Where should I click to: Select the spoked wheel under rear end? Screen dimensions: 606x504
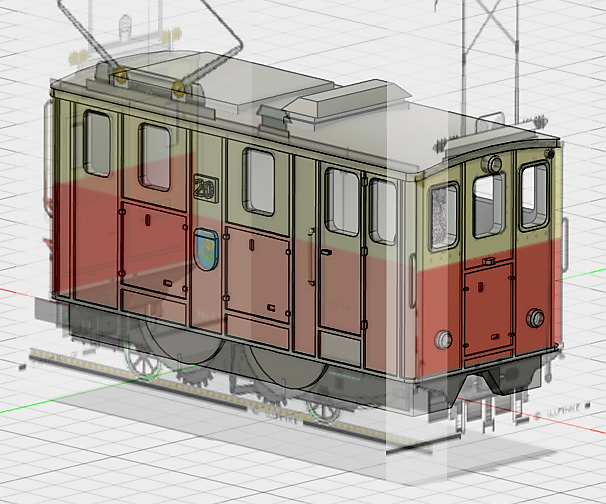tap(143, 361)
